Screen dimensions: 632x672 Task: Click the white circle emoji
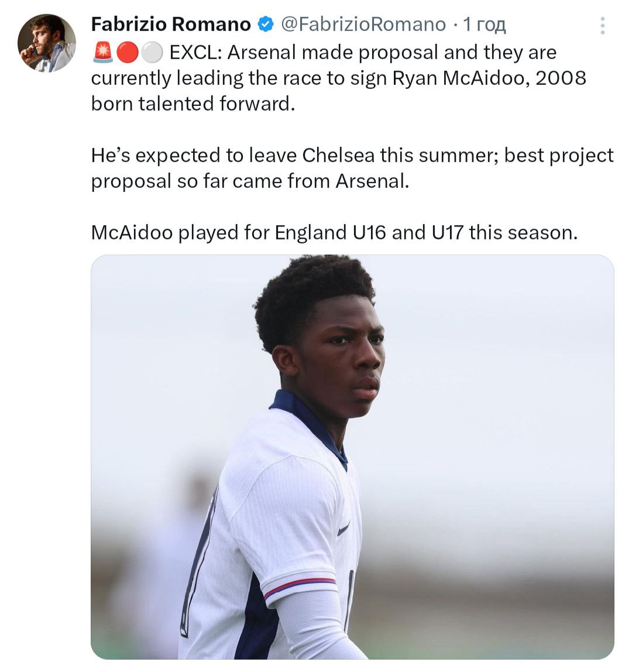pyautogui.click(x=152, y=53)
